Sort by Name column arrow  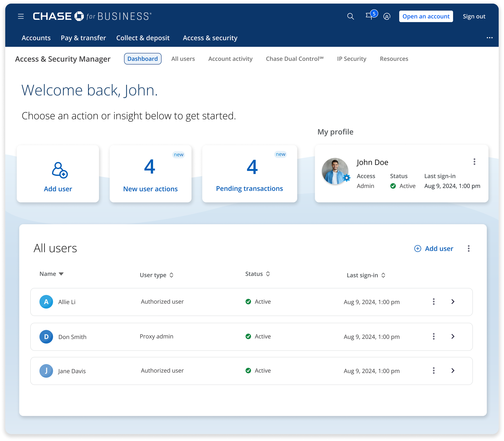61,274
